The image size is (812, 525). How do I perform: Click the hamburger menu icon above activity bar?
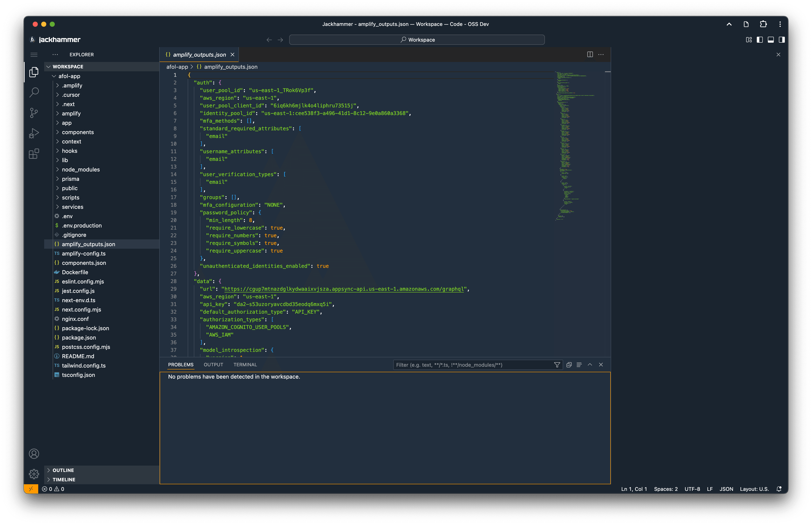[x=34, y=55]
